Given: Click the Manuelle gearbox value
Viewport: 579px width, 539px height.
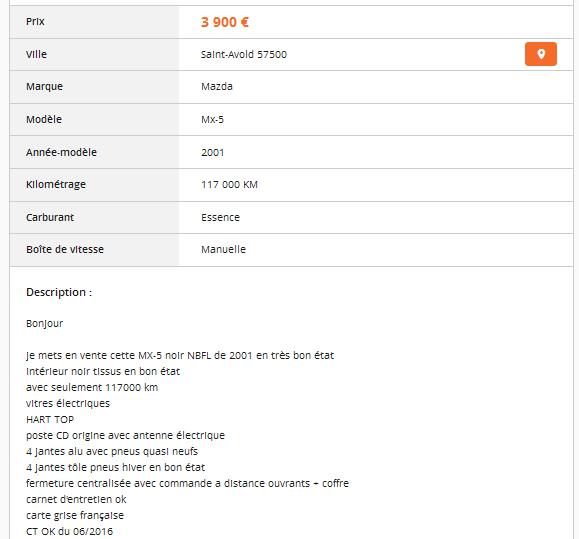Looking at the screenshot, I should [x=223, y=249].
